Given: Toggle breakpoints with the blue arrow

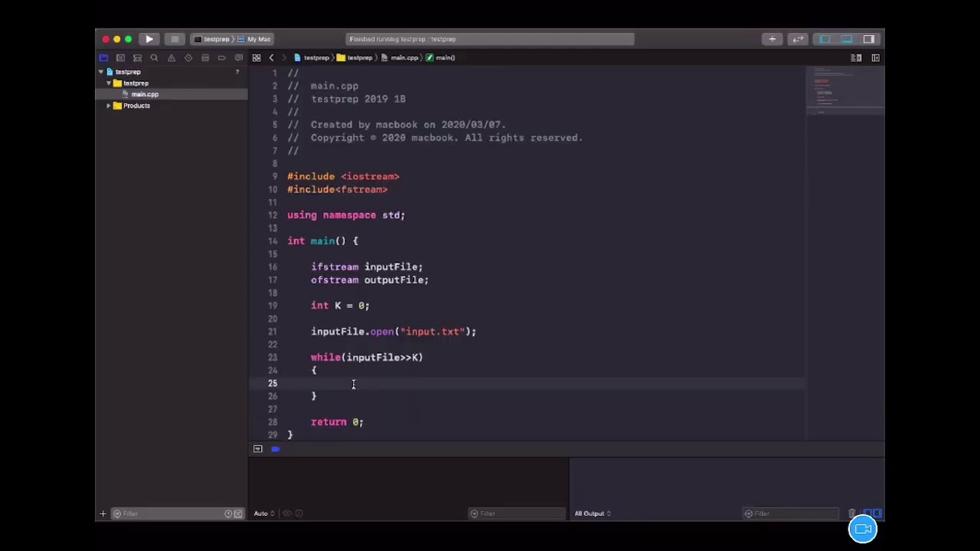Looking at the screenshot, I should (275, 449).
